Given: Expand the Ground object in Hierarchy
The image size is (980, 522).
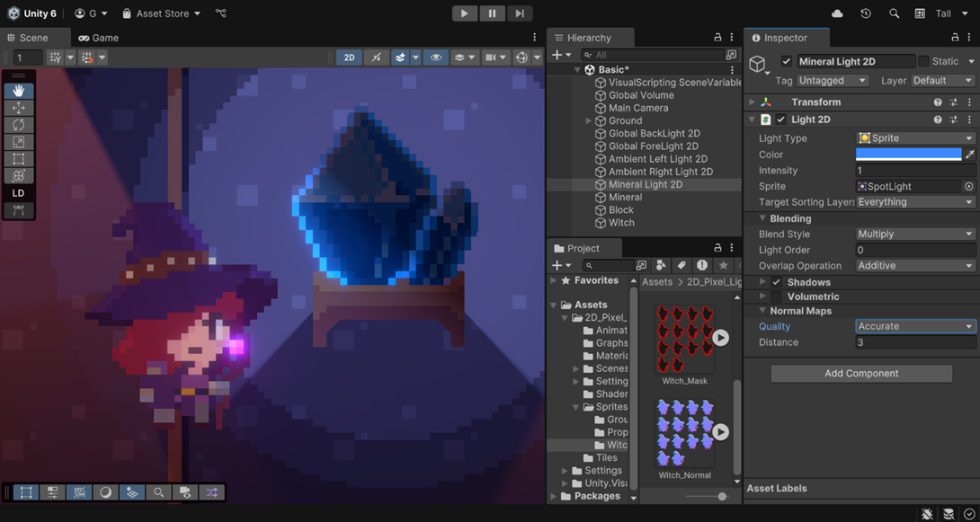Looking at the screenshot, I should 589,120.
